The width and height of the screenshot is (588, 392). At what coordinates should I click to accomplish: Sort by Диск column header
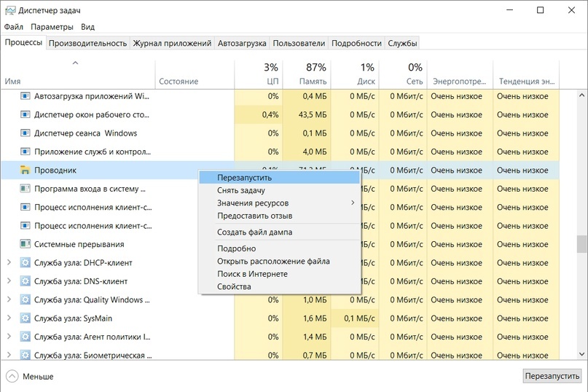tap(355, 74)
